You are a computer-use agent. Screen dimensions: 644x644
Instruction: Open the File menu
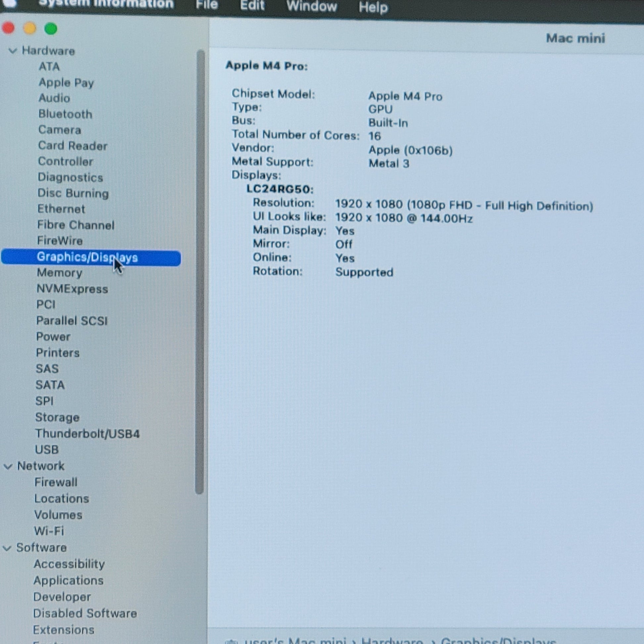(207, 5)
